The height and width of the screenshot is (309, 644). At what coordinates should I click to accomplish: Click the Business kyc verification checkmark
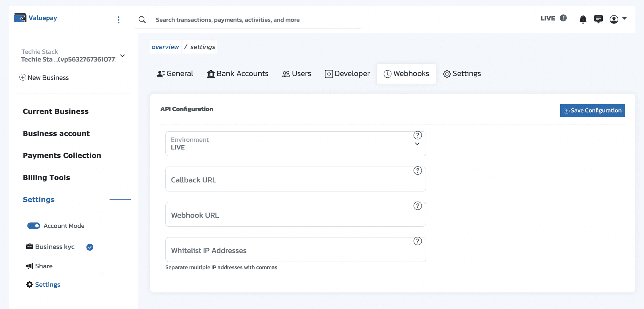tap(90, 247)
